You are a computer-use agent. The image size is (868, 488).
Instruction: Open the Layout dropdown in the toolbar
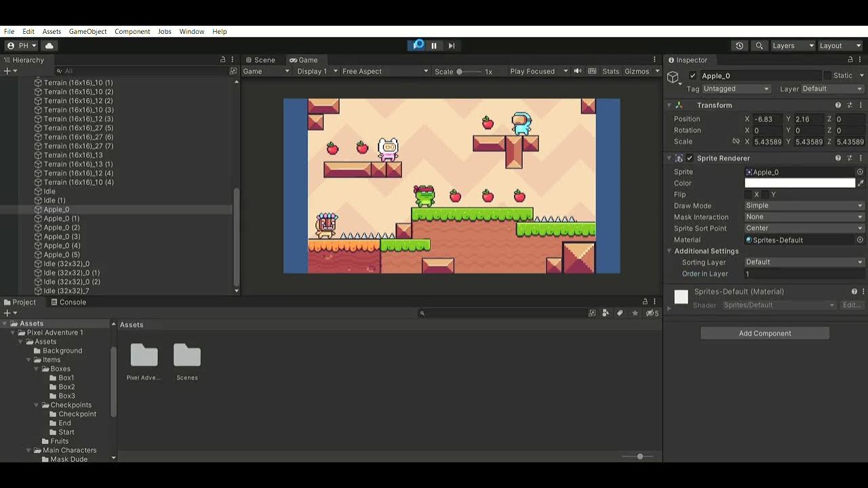pyautogui.click(x=840, y=45)
